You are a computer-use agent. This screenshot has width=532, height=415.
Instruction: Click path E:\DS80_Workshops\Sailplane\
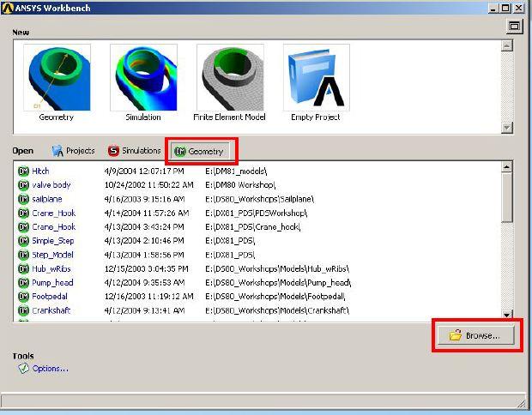coord(260,199)
